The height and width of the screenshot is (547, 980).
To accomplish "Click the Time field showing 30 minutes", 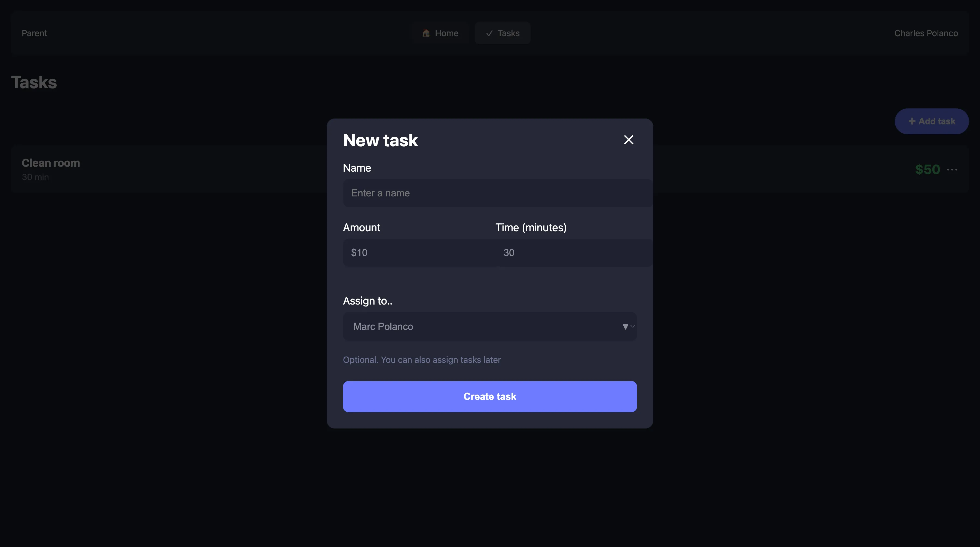I will click(552, 252).
